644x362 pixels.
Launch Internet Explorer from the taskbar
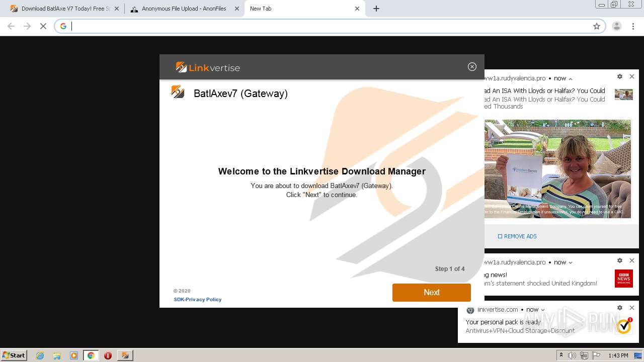pos(40,355)
